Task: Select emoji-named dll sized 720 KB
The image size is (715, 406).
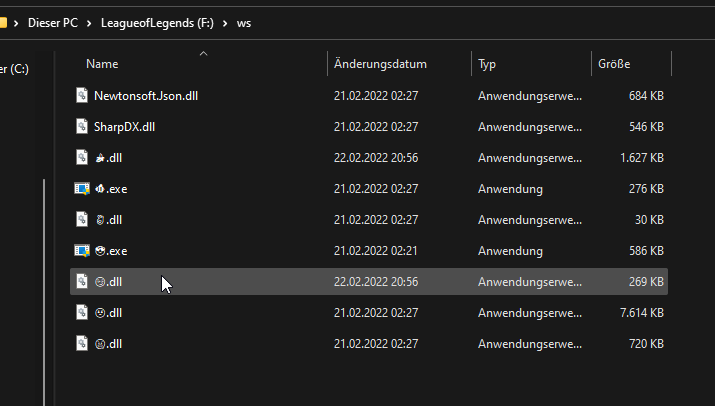Action: [108, 344]
